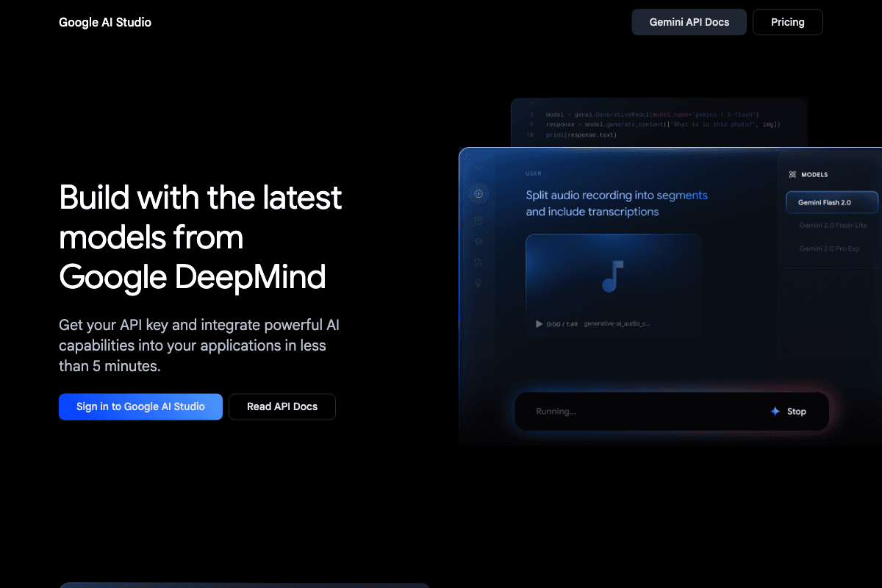This screenshot has height=588, width=882.
Task: Click the top link icon in the sidebar
Action: pos(478,168)
